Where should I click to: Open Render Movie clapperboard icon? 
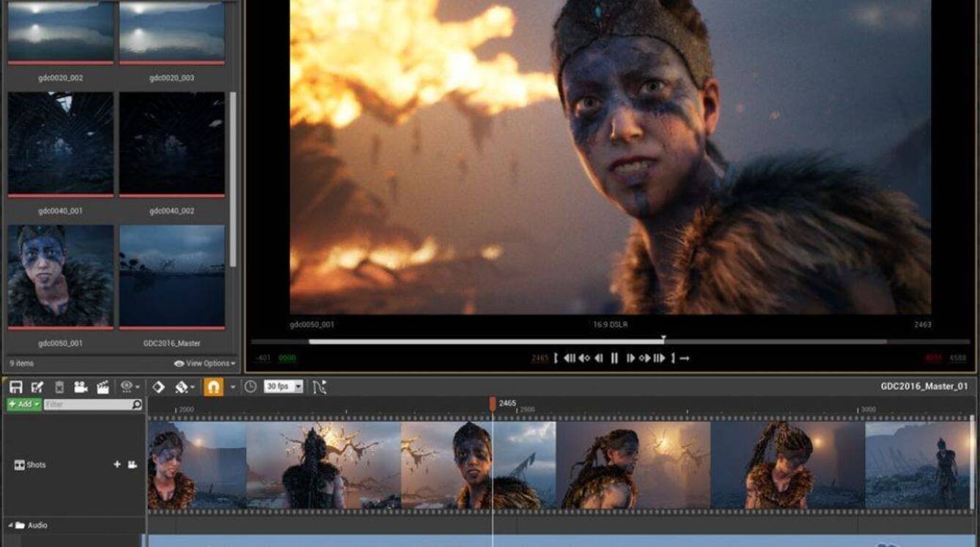coord(103,386)
